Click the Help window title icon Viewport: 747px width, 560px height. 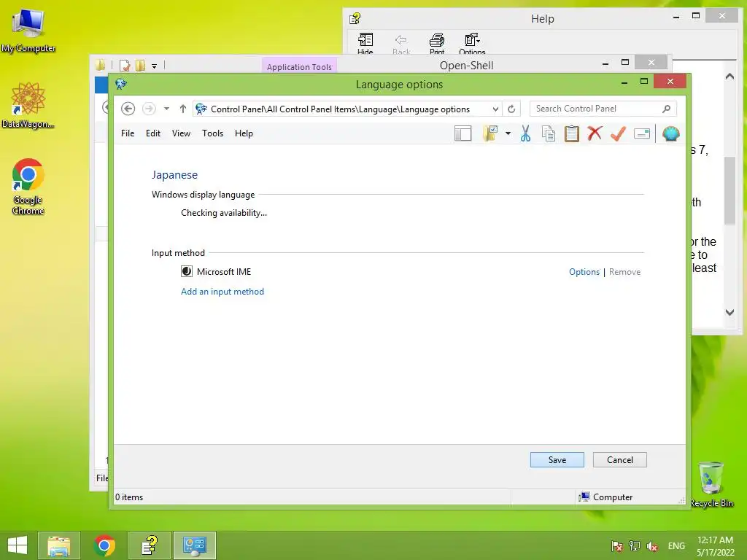355,18
